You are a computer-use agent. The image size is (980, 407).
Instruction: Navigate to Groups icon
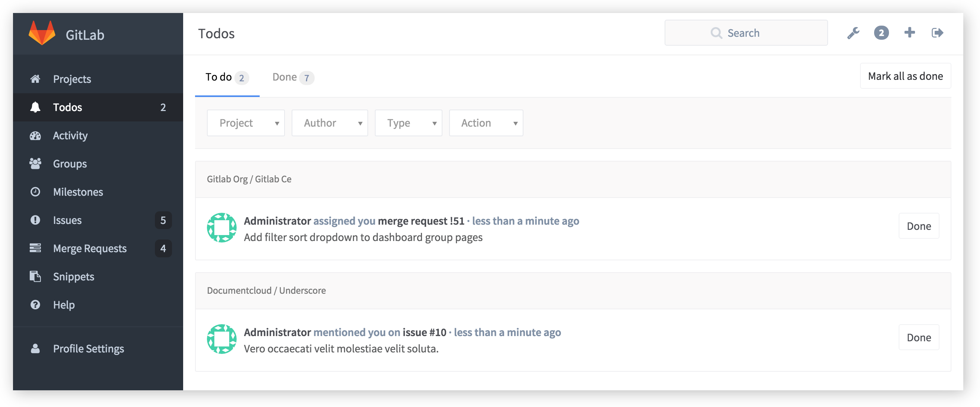pos(35,163)
